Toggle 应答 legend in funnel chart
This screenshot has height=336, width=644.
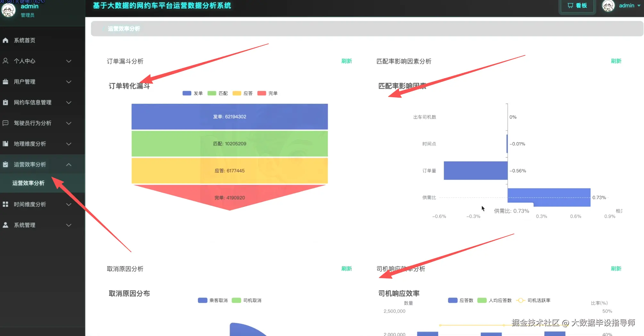(x=243, y=93)
